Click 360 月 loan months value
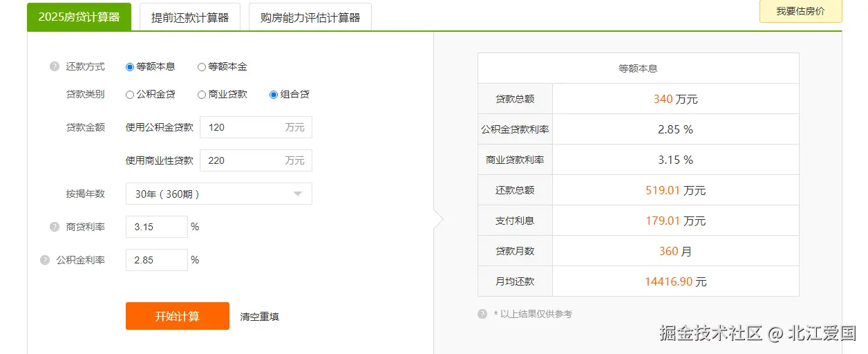Image resolution: width=868 pixels, height=354 pixels. point(676,251)
